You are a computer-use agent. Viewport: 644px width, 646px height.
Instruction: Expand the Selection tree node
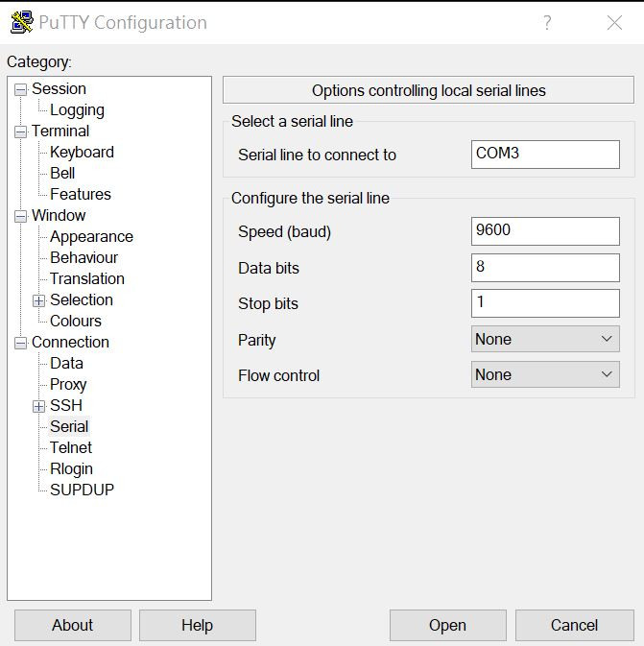point(38,300)
